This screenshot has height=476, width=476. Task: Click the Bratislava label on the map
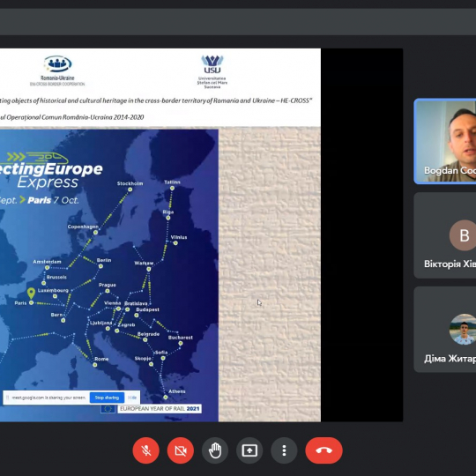[x=136, y=303]
